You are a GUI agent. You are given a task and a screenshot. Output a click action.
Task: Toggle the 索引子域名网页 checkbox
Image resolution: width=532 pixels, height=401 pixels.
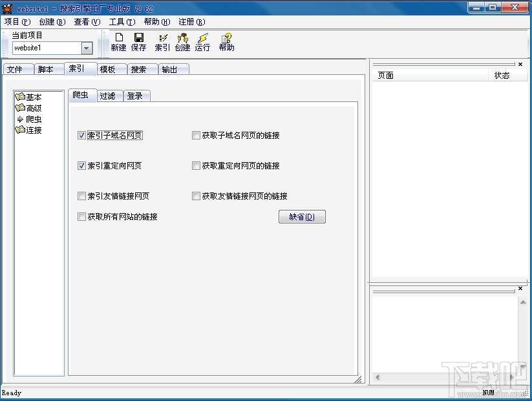click(x=81, y=136)
